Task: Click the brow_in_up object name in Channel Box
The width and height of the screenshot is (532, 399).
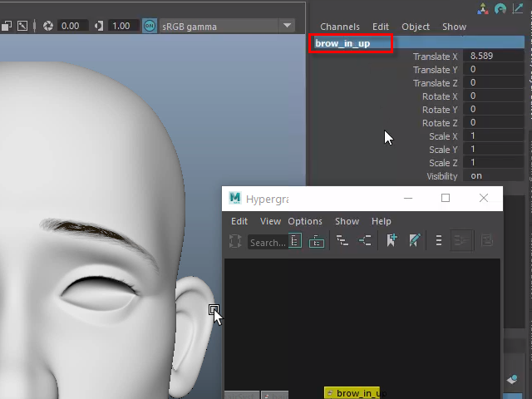Action: 342,43
